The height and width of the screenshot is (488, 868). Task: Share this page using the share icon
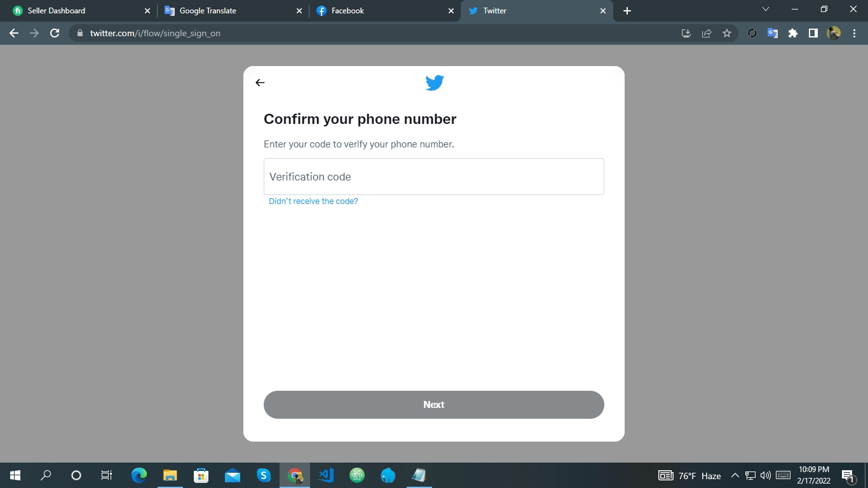point(707,33)
